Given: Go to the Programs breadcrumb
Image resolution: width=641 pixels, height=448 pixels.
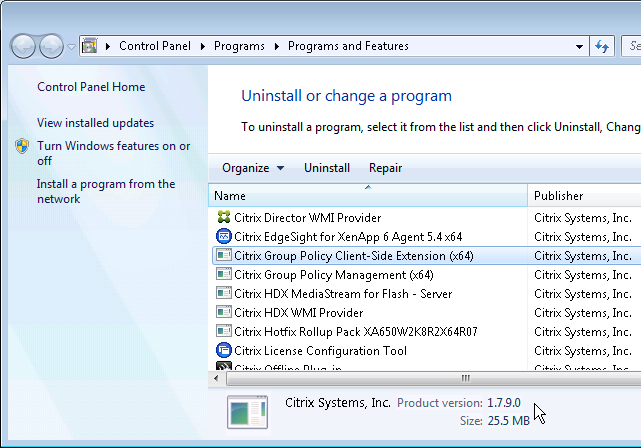Looking at the screenshot, I should point(239,46).
